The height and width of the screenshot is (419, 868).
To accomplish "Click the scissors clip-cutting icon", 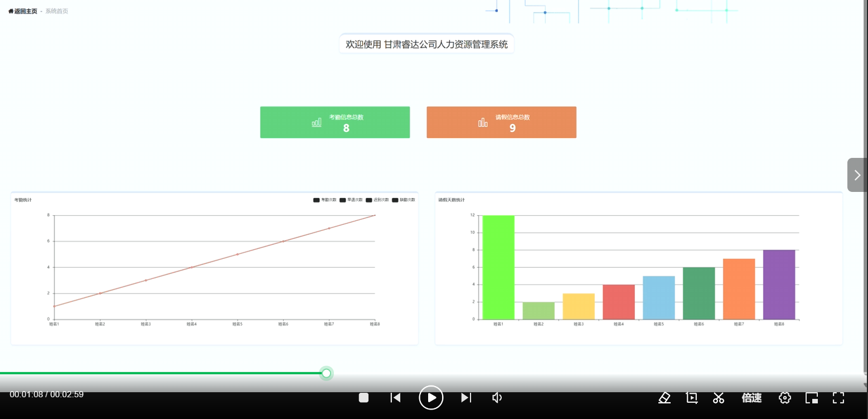I will click(x=718, y=398).
